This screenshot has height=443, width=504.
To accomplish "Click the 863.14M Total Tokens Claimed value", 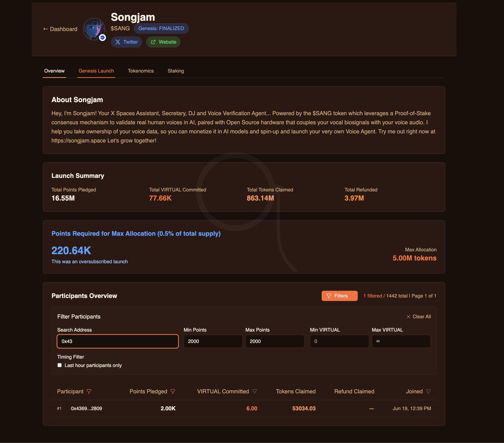I will click(x=260, y=198).
